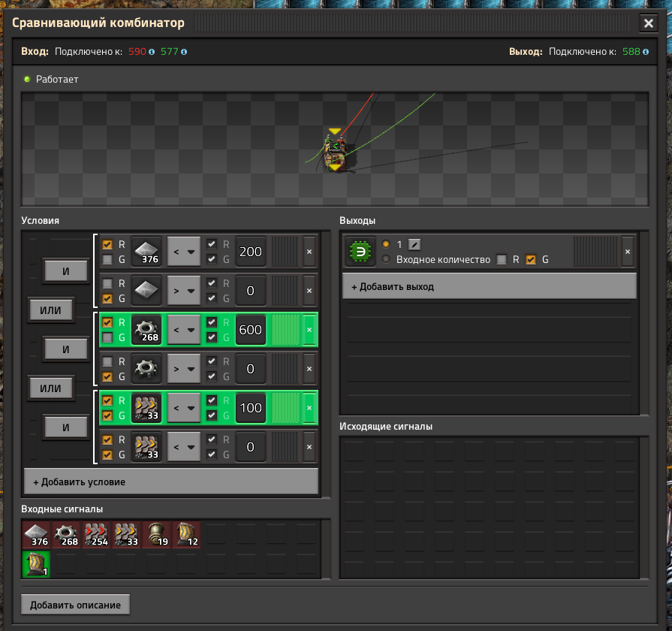The width and height of the screenshot is (672, 631).
Task: Open comparator dropdown in second iron plate row
Action: (184, 291)
